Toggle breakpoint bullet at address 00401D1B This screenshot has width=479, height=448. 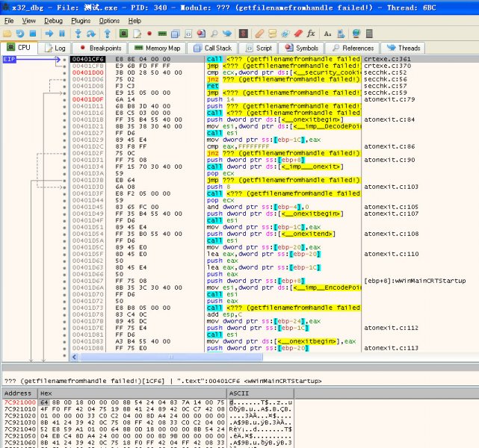[x=64, y=119]
